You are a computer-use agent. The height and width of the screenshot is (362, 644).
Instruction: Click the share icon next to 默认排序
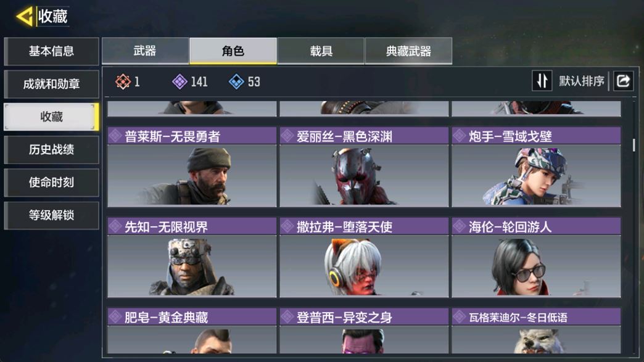623,81
